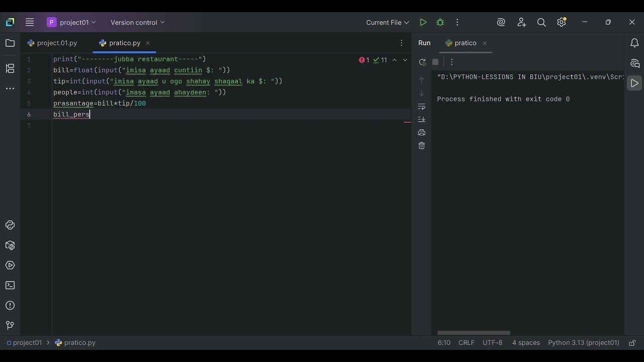This screenshot has width=644, height=362.
Task: Click the horizontal scrollbar in Run console
Action: click(x=474, y=333)
